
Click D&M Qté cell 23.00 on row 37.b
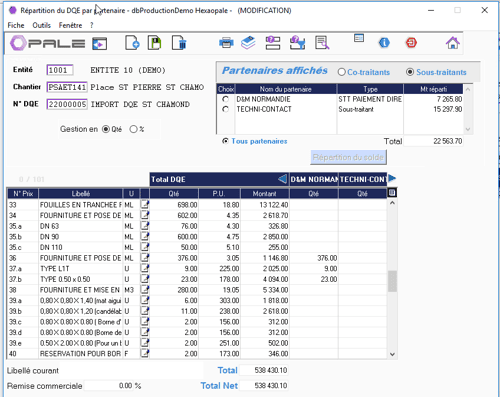[314, 279]
